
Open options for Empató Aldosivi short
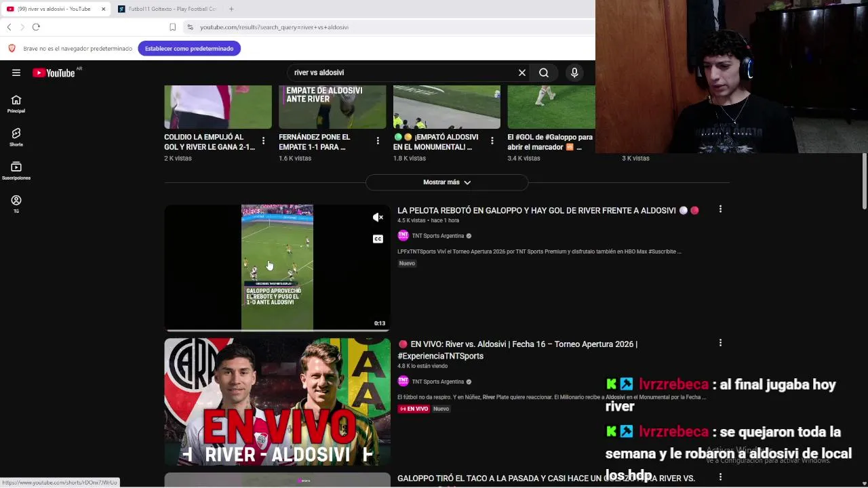click(492, 141)
